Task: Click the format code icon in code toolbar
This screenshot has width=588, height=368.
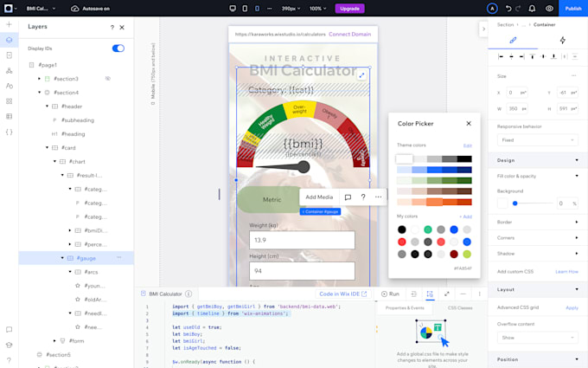Action: click(414, 294)
